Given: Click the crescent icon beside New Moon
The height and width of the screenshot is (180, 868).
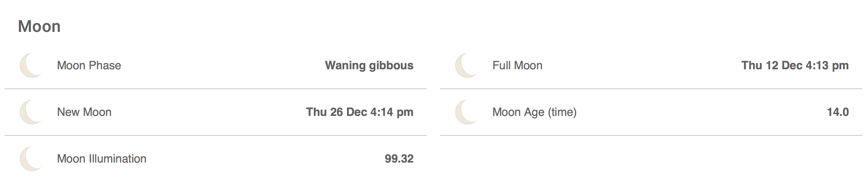Looking at the screenshot, I should 31,112.
